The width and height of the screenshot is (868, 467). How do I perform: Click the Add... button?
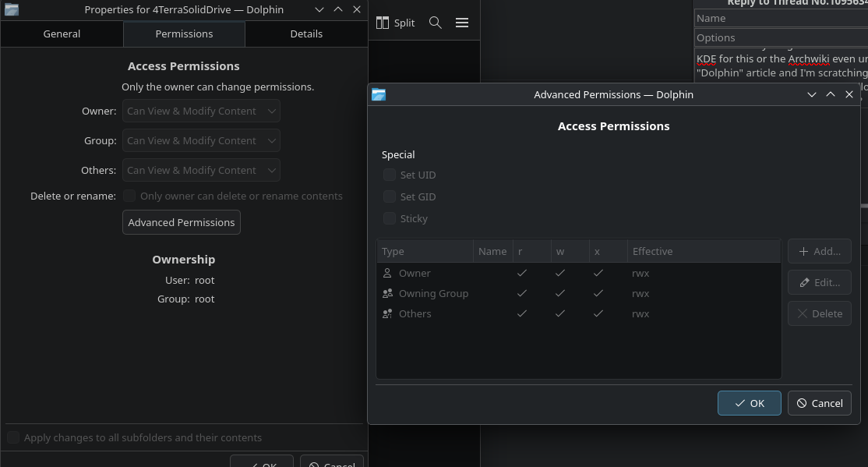(x=819, y=252)
